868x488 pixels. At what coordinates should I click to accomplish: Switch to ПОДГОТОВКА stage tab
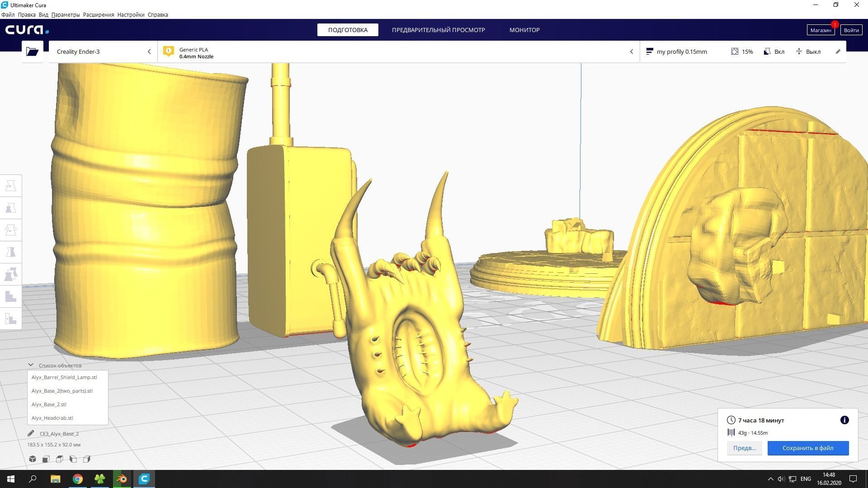348,30
